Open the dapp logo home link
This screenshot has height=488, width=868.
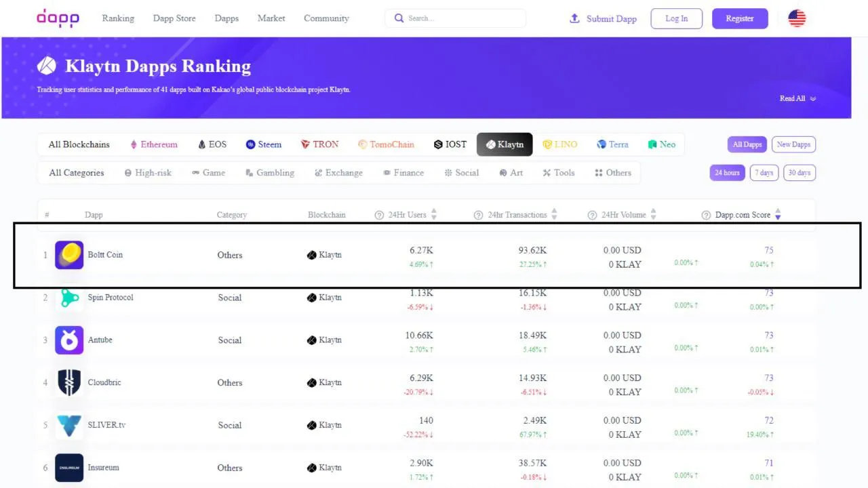pyautogui.click(x=58, y=18)
